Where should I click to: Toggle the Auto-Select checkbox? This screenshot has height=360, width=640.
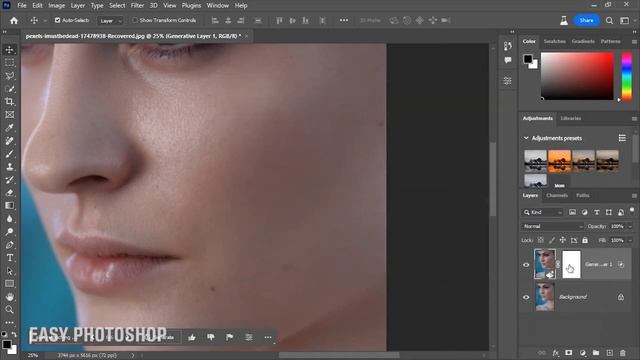tap(58, 20)
